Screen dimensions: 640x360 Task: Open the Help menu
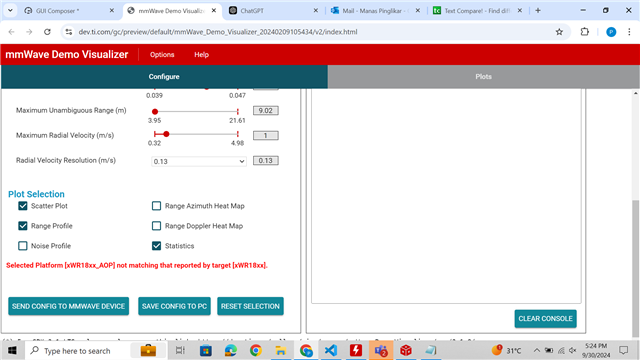pos(201,55)
